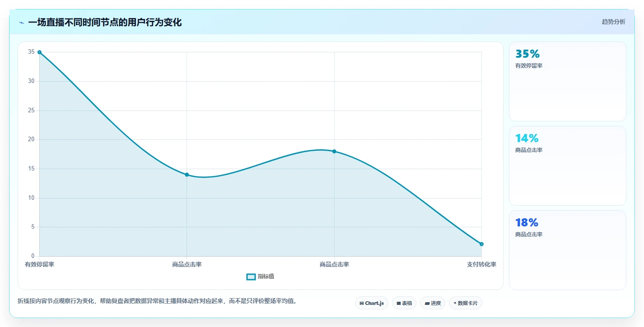Click the chart data point at value 18
644x327 pixels.
[x=334, y=151]
